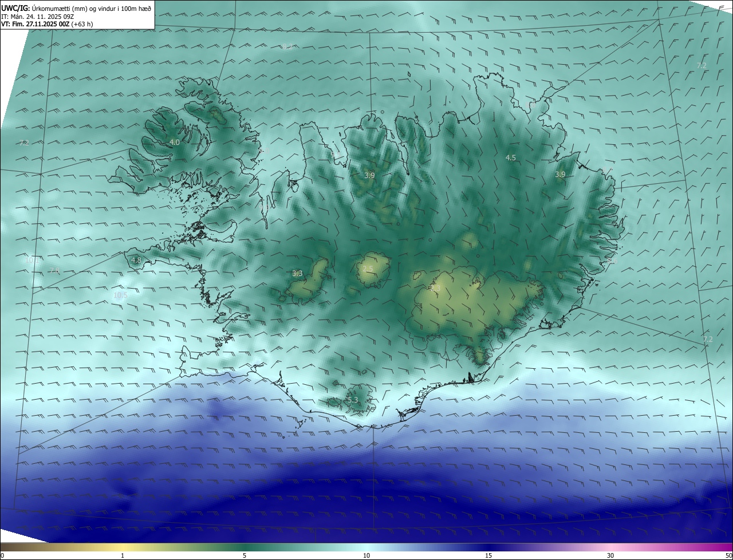Click the 2.5 value on the ice cap
Screen dimensions: 733x560
point(368,269)
